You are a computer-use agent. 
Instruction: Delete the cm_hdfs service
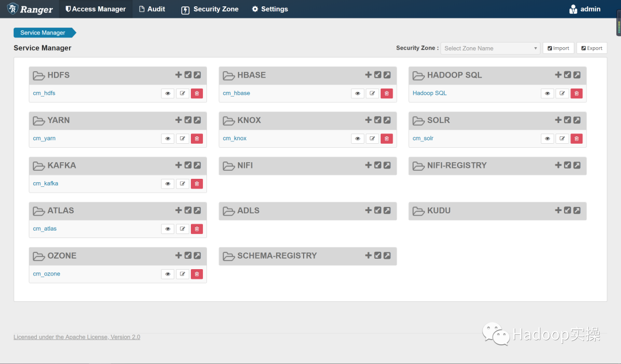(x=197, y=94)
